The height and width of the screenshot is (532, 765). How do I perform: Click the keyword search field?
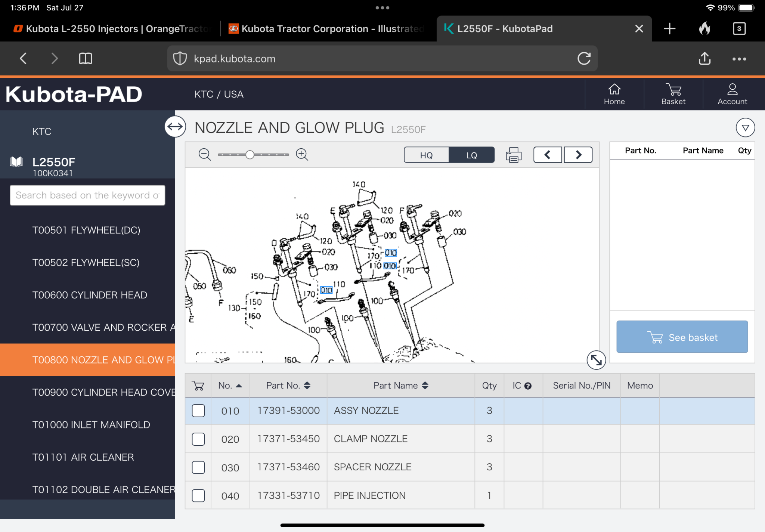87,195
